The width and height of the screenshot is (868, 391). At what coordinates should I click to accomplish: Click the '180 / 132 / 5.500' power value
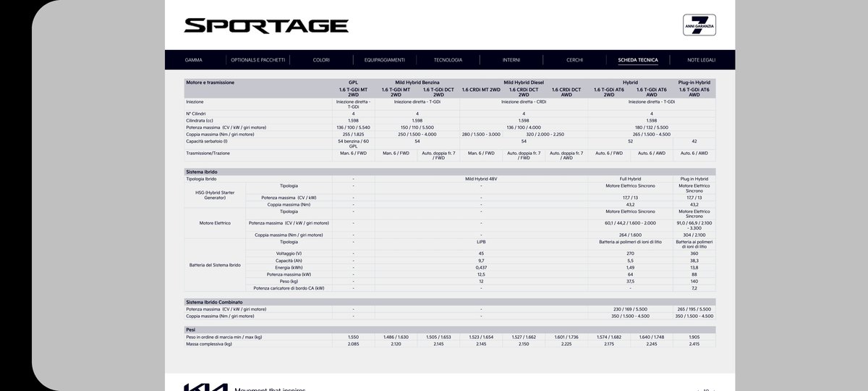(x=652, y=127)
